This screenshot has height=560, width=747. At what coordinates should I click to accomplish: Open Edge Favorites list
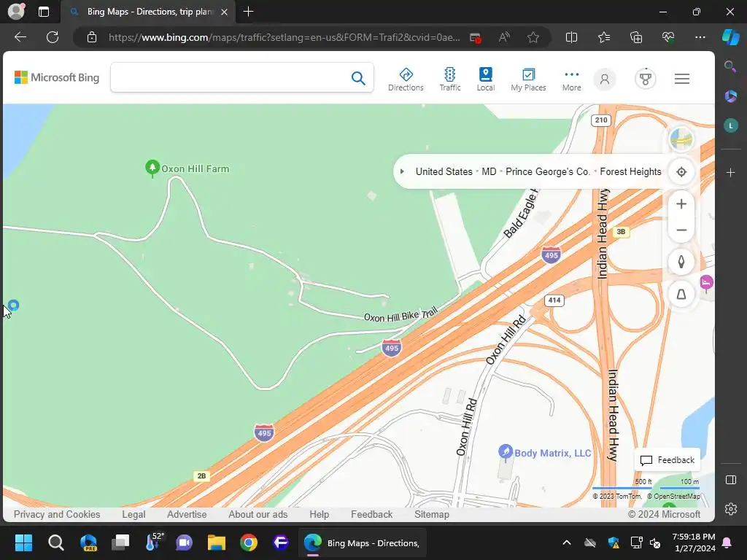(603, 37)
